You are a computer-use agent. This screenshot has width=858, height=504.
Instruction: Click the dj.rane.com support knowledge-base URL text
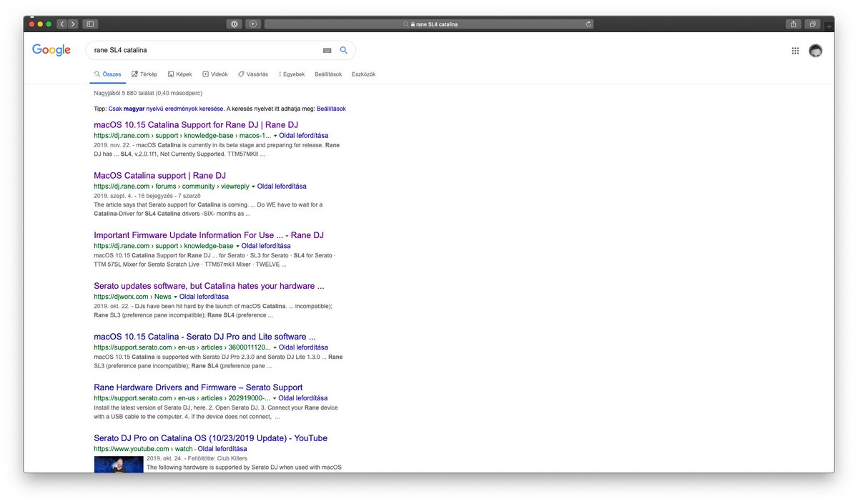click(x=164, y=246)
